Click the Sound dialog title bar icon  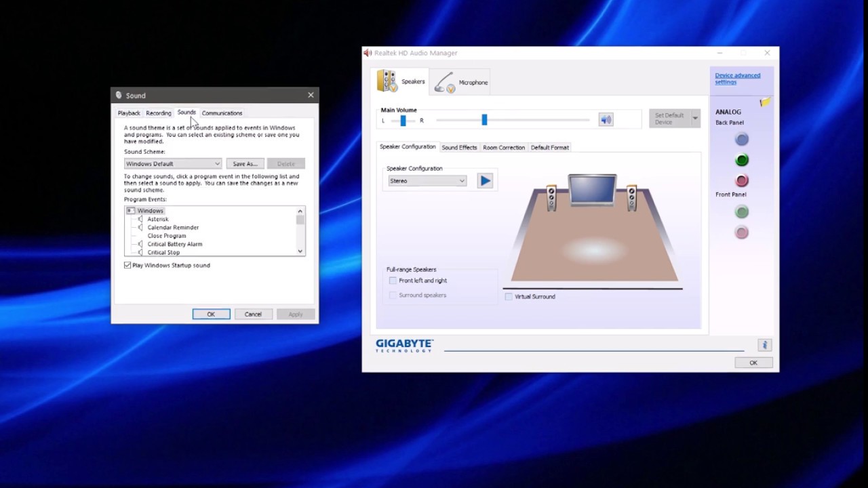point(119,96)
